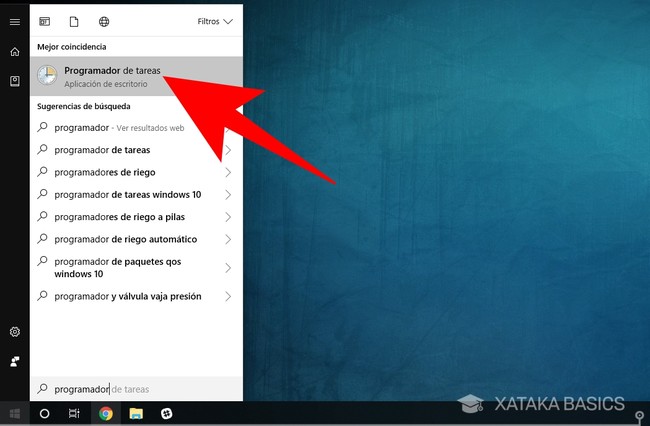Click the feedback icon below the gear
This screenshot has width=650, height=426.
coord(14,360)
